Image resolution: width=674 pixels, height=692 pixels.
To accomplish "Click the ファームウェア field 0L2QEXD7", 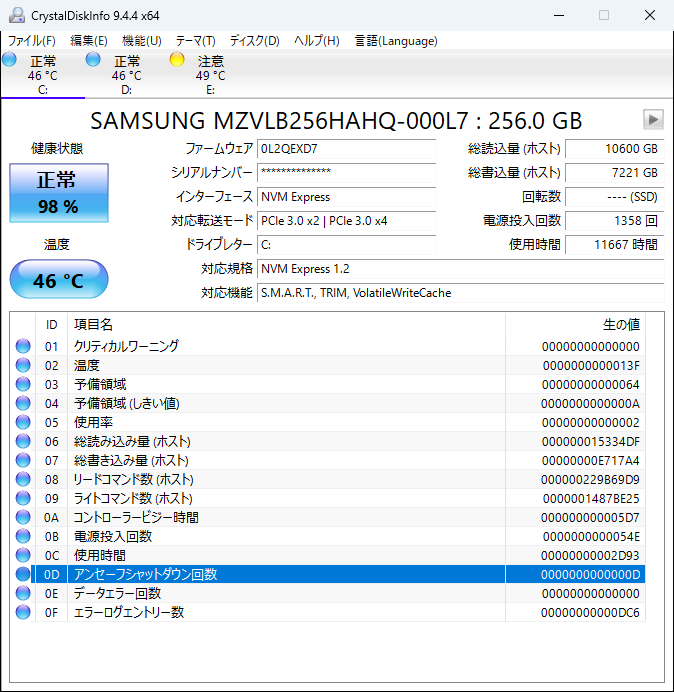I will click(346, 149).
